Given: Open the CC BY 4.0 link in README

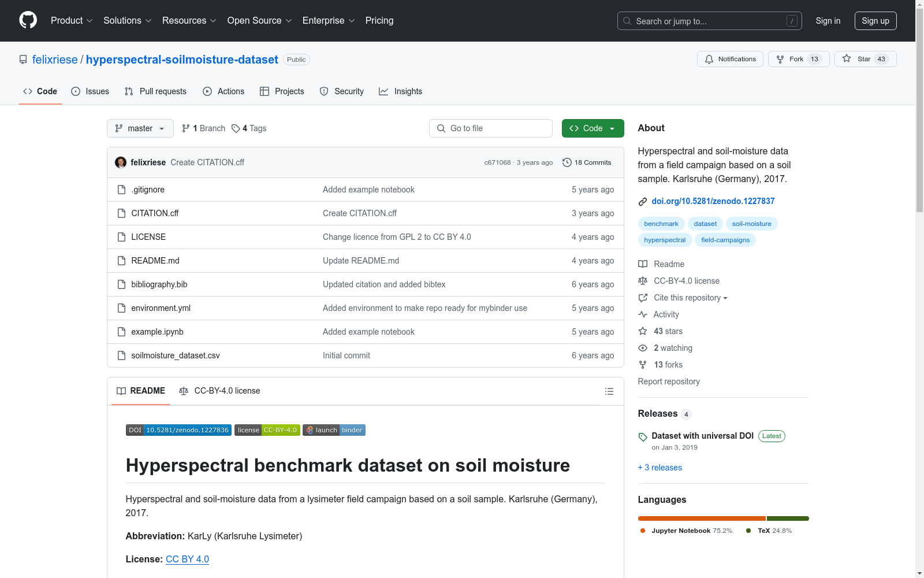Looking at the screenshot, I should 187,559.
